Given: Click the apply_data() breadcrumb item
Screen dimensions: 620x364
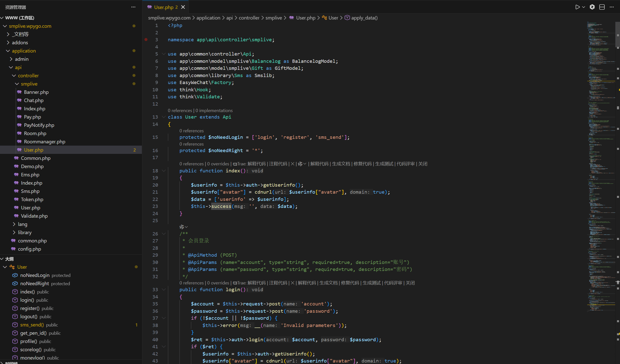Looking at the screenshot, I should tap(364, 18).
